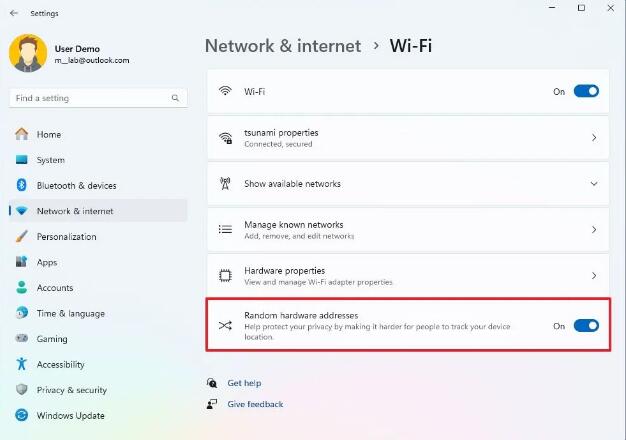The image size is (626, 440).
Task: Turn off the Wi-Fi toggle
Action: tap(586, 91)
